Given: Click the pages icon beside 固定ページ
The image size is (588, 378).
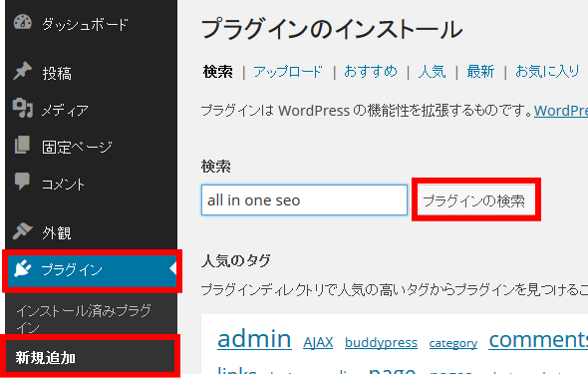Looking at the screenshot, I should [x=22, y=145].
